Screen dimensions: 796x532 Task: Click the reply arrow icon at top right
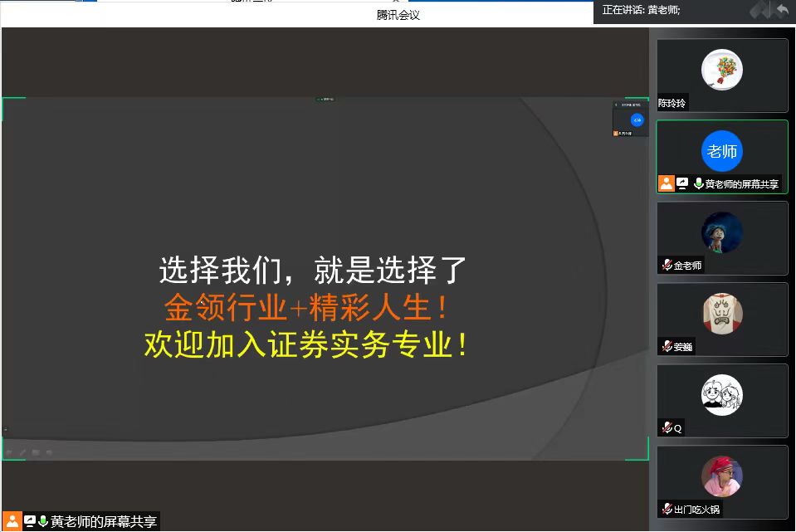pos(782,10)
